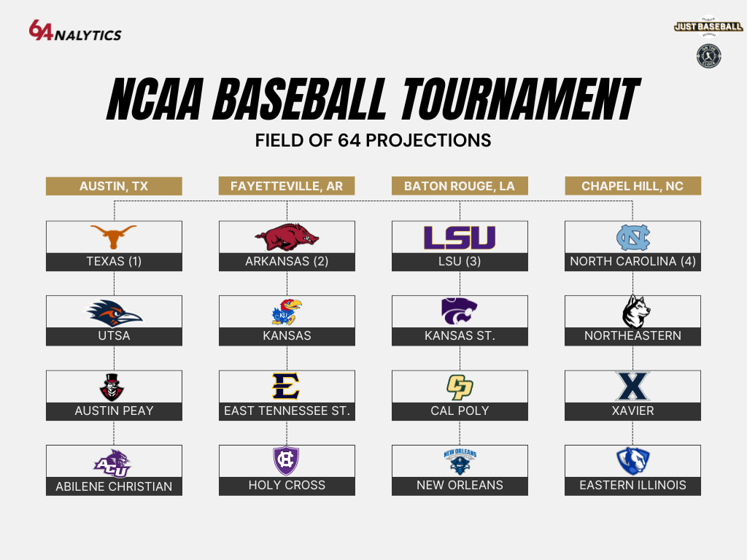
Task: Select the Kansas Jayhawk logo
Action: click(287, 312)
